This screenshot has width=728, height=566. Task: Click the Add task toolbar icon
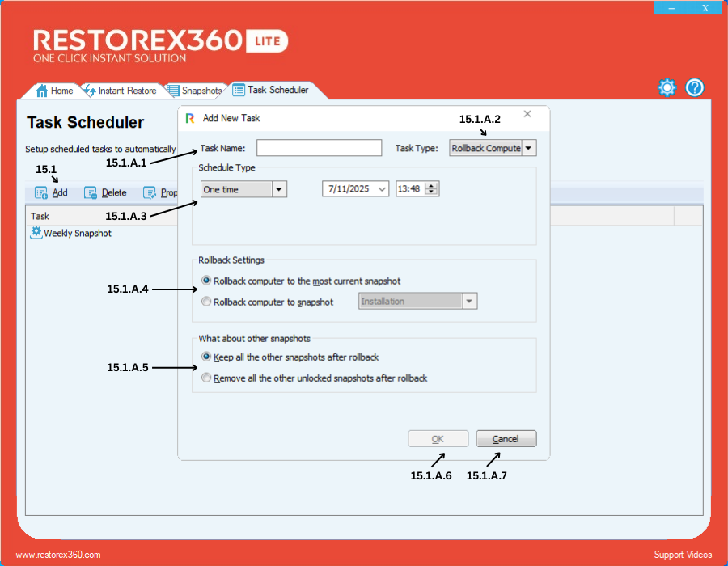[x=42, y=193]
